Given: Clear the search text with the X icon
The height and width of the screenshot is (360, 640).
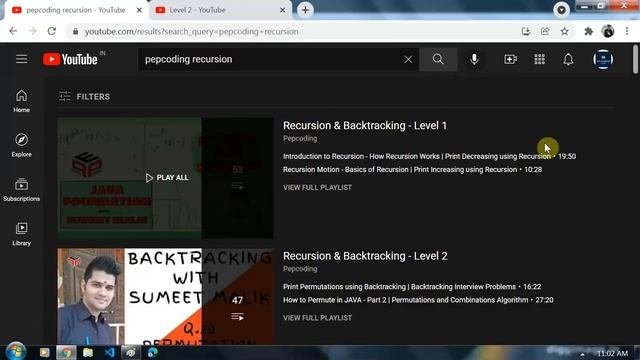Looking at the screenshot, I should 408,60.
